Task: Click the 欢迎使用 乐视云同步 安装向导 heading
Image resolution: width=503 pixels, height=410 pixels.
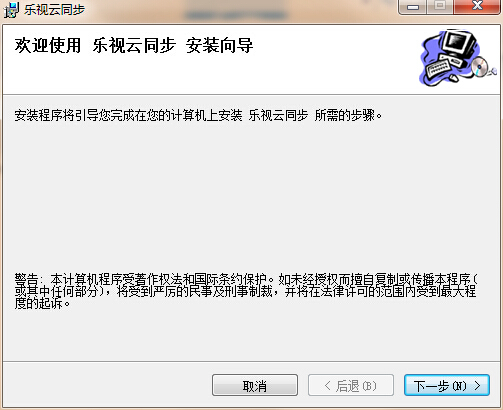Action: coord(134,46)
